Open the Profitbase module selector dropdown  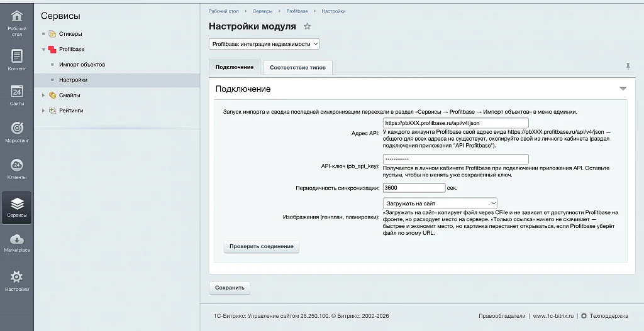point(264,44)
